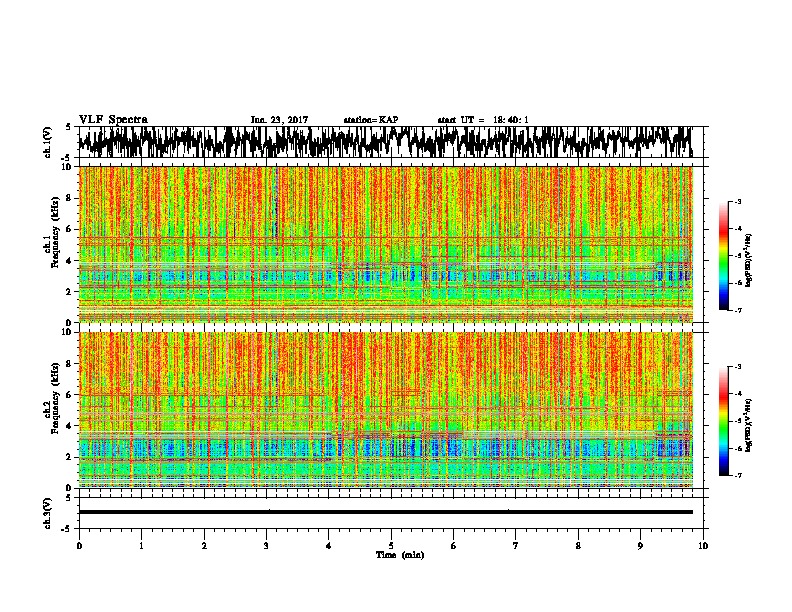The image size is (792, 612).
Task: Select the "start UT = 18:40:1" text
Action: pos(483,120)
